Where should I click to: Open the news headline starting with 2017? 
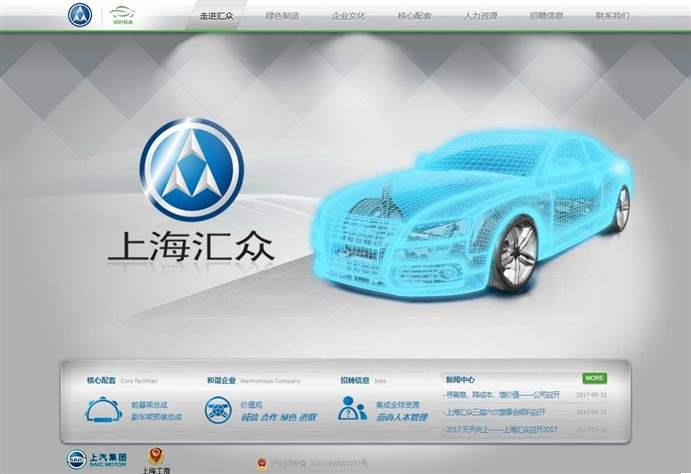tap(500, 429)
